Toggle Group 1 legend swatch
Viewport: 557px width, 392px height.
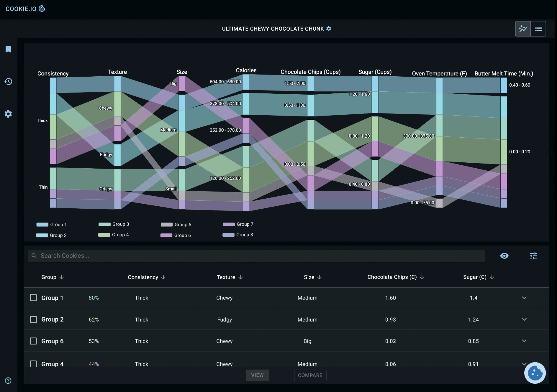click(x=42, y=225)
